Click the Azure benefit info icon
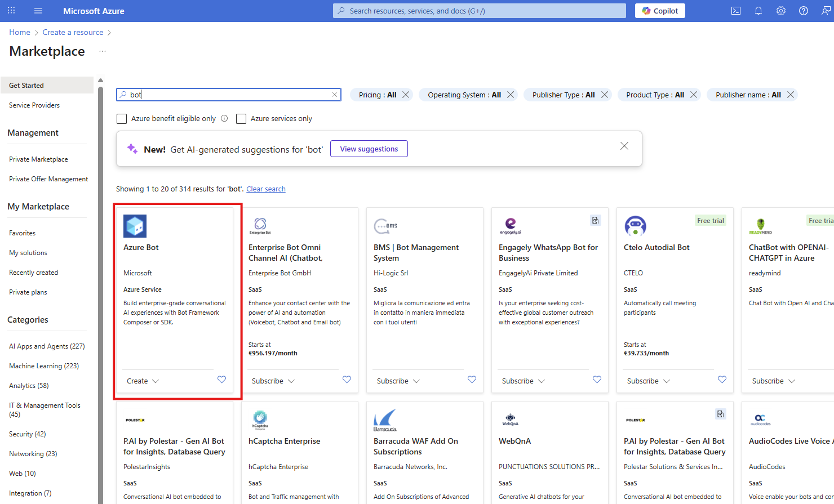834x504 pixels. pos(224,118)
